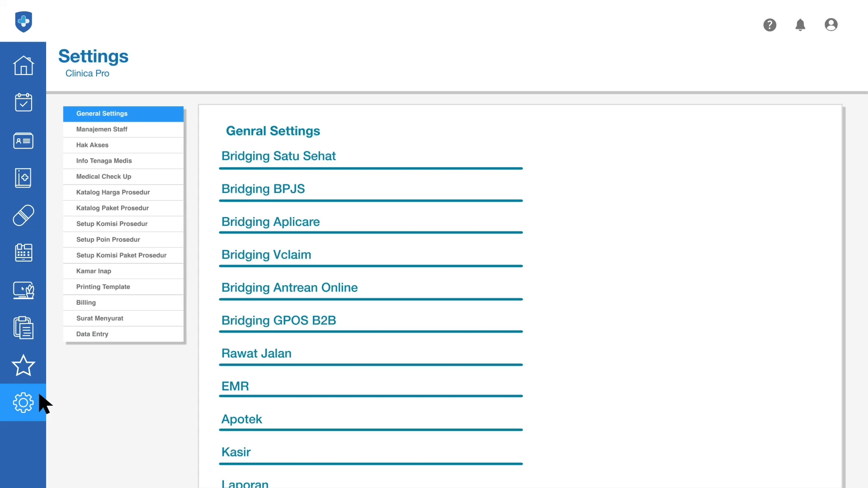Open the patient ID card icon
This screenshot has width=868, height=488.
pyautogui.click(x=23, y=141)
